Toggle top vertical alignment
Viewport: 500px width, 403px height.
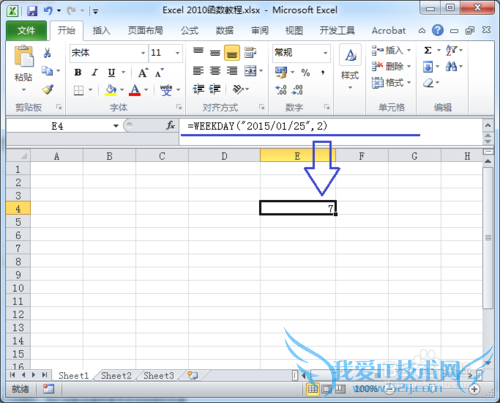click(x=198, y=51)
